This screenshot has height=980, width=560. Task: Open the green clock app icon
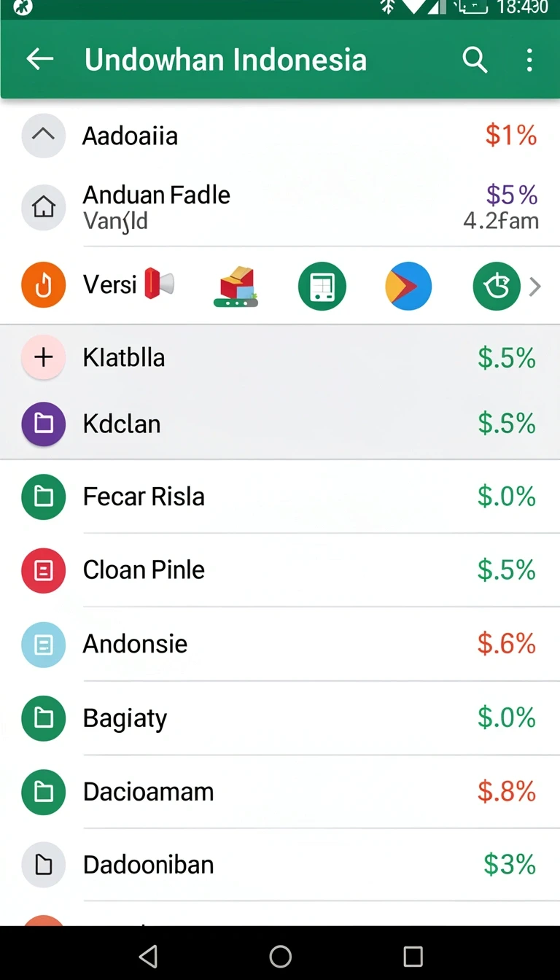[x=497, y=286]
